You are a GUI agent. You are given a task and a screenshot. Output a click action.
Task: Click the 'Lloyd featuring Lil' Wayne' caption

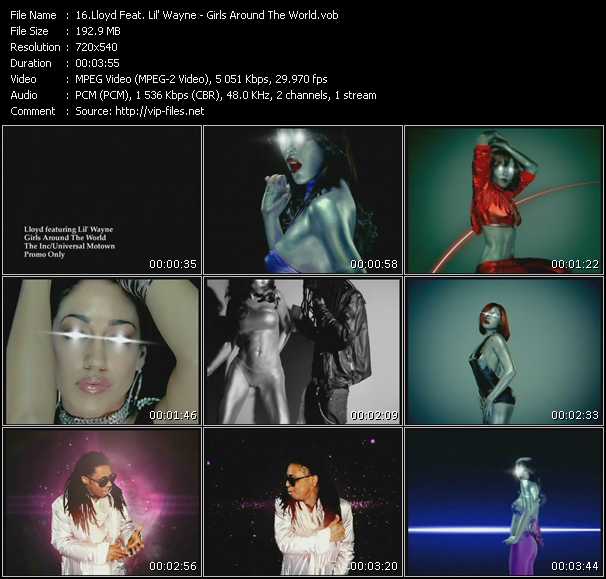(69, 229)
